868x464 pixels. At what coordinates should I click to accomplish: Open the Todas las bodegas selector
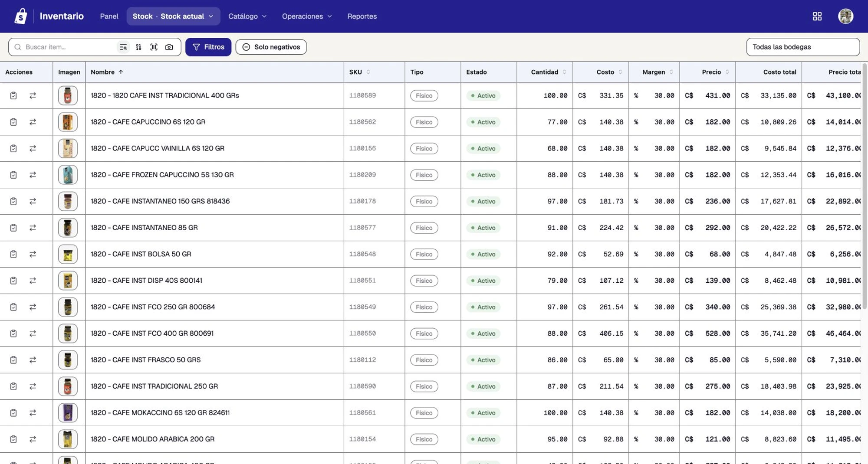pos(803,47)
